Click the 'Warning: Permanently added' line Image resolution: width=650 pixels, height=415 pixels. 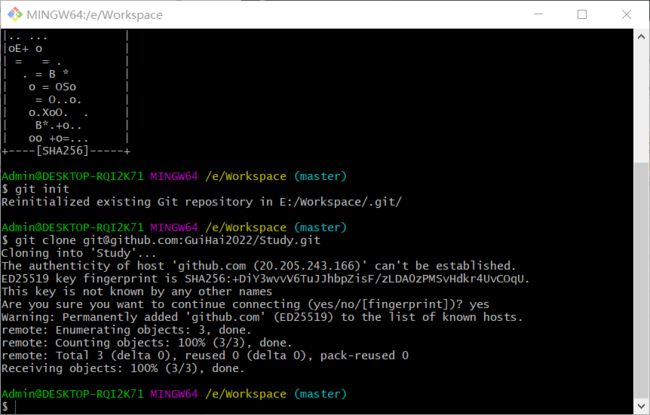(262, 317)
